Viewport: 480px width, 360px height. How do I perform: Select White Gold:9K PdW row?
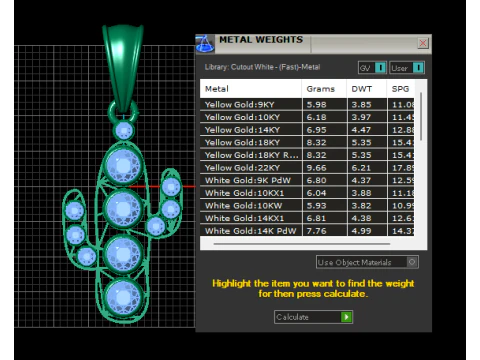click(307, 181)
